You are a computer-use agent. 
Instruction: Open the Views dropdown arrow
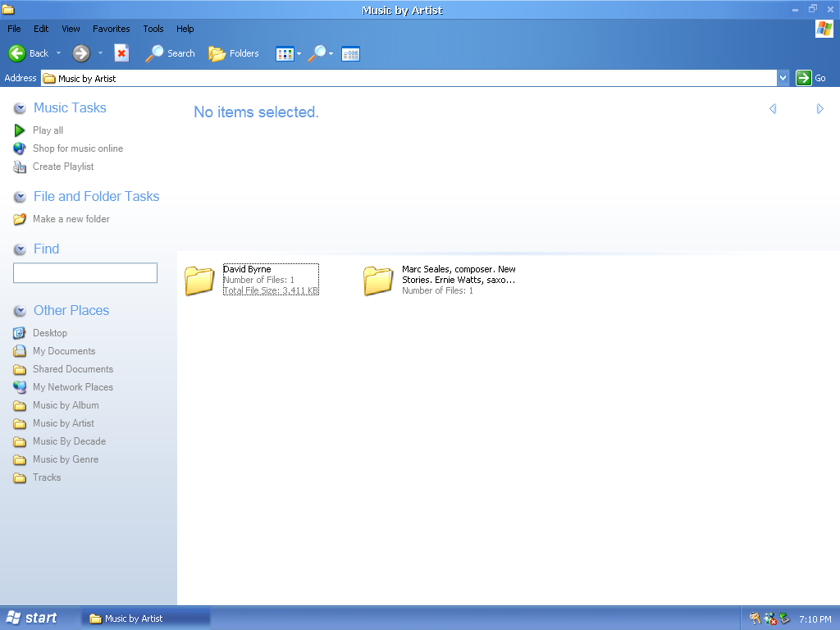pos(299,54)
